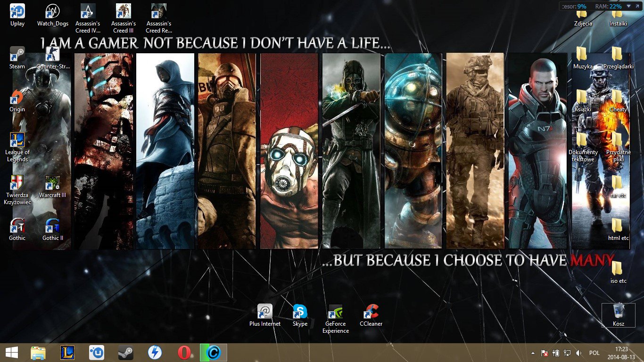
Task: Select the Origin desktop shortcut
Action: (17, 101)
